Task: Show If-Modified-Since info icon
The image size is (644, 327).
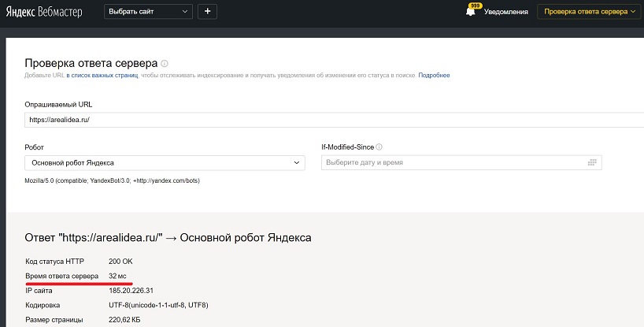Action: point(379,147)
